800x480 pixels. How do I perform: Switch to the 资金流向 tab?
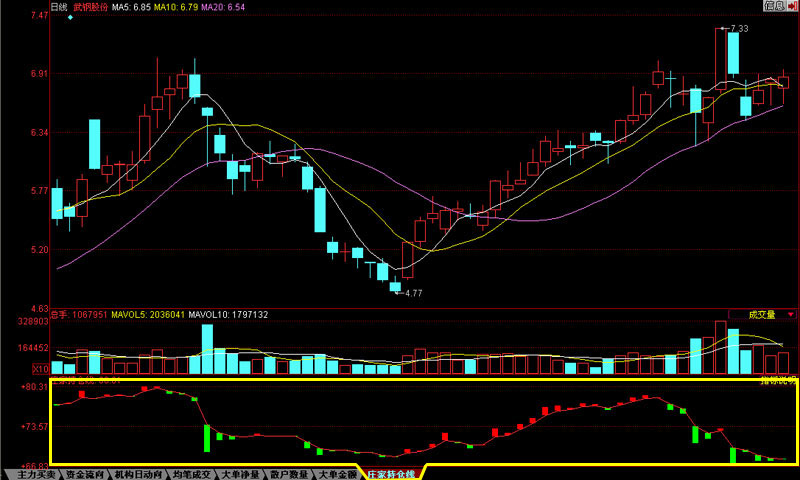[x=84, y=474]
